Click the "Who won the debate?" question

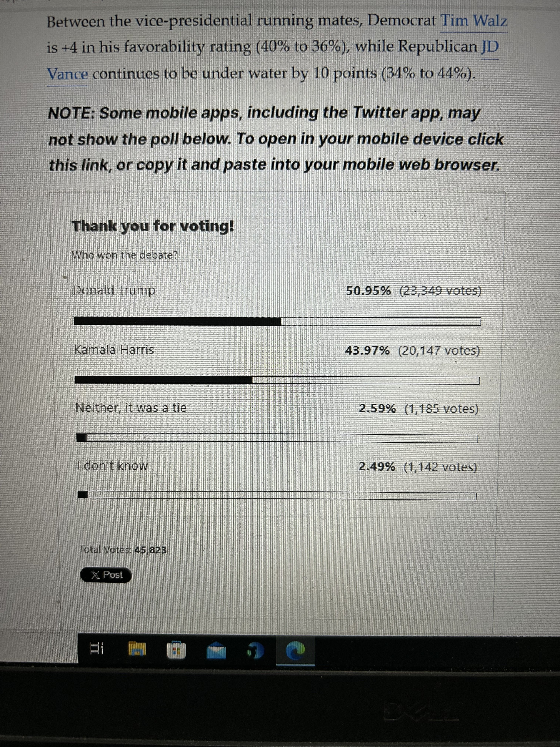(x=125, y=255)
